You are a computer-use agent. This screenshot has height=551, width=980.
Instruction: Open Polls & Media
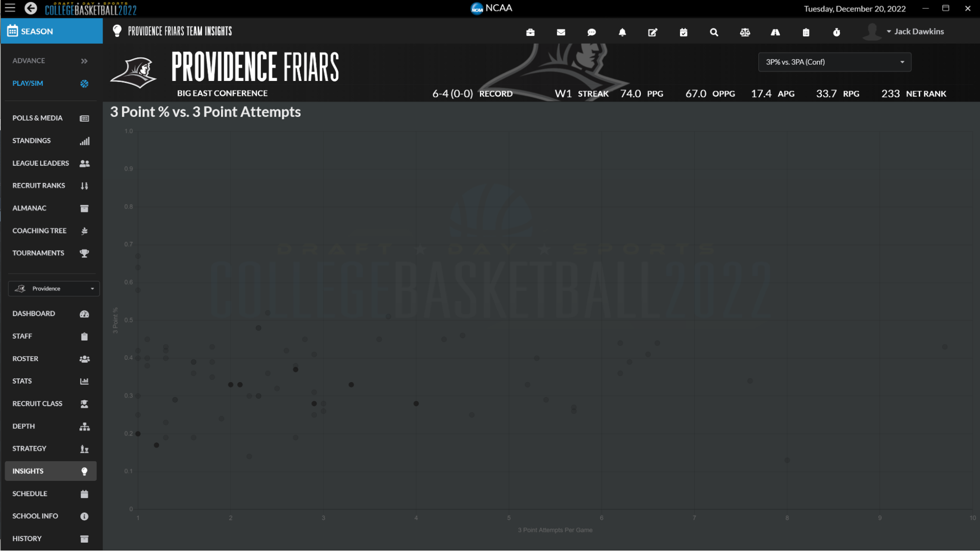click(x=50, y=118)
